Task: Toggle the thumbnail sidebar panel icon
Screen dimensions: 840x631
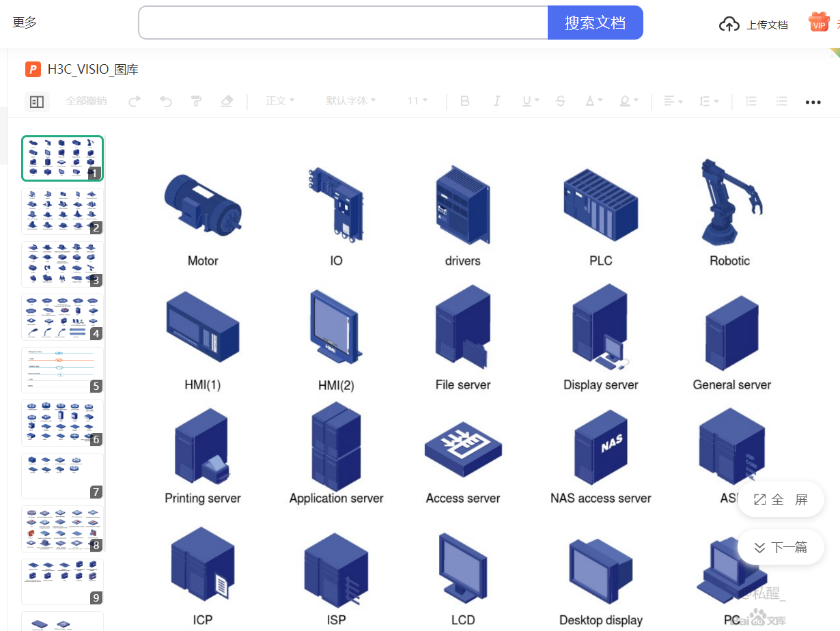Action: tap(37, 101)
